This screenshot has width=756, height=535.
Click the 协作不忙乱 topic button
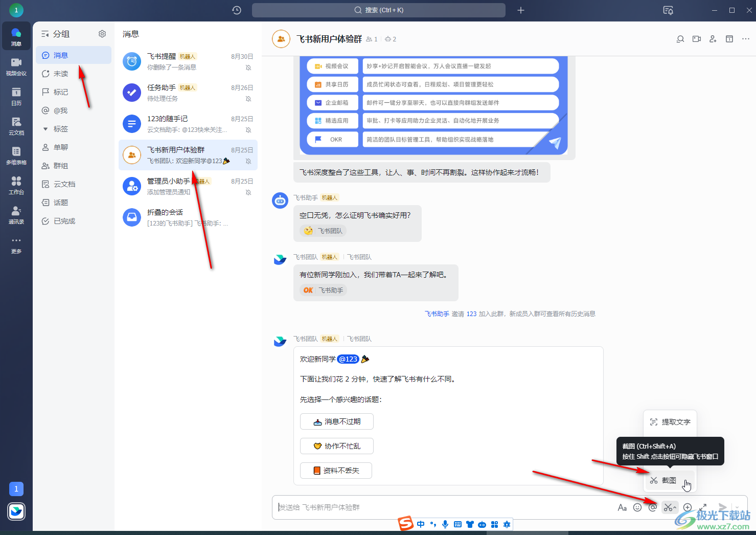(x=337, y=446)
